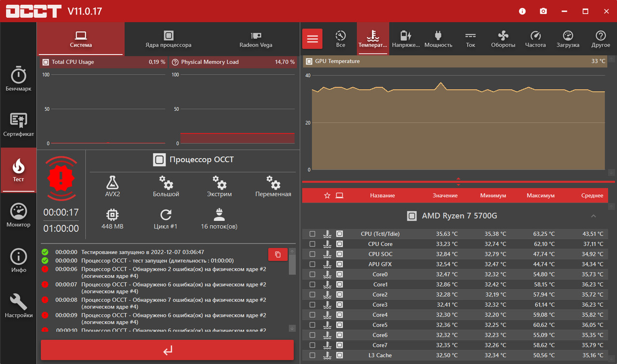The height and width of the screenshot is (364, 617).
Task: Open the Монитор gauge section
Action: (x=18, y=216)
